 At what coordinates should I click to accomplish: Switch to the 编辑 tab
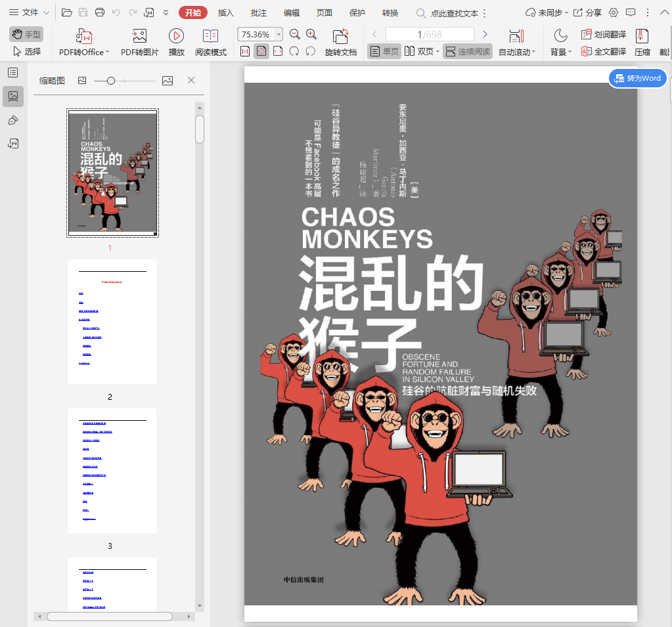[292, 13]
